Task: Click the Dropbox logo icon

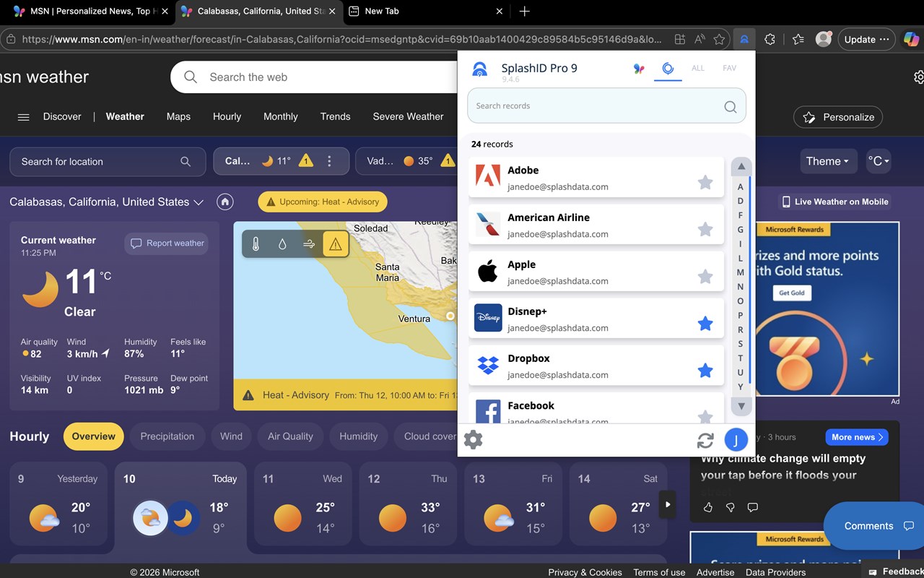Action: click(488, 365)
